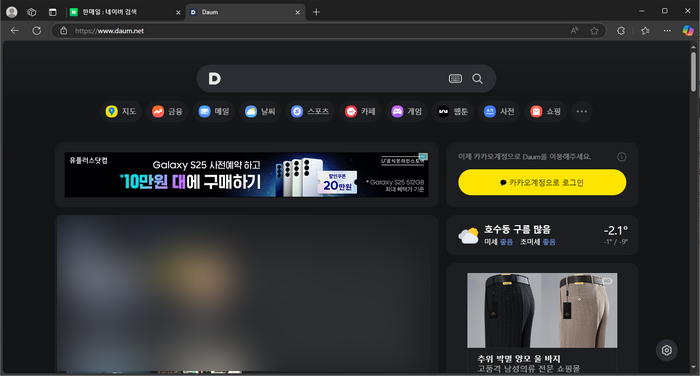Open a new tab with plus button
The height and width of the screenshot is (376, 700).
[316, 12]
